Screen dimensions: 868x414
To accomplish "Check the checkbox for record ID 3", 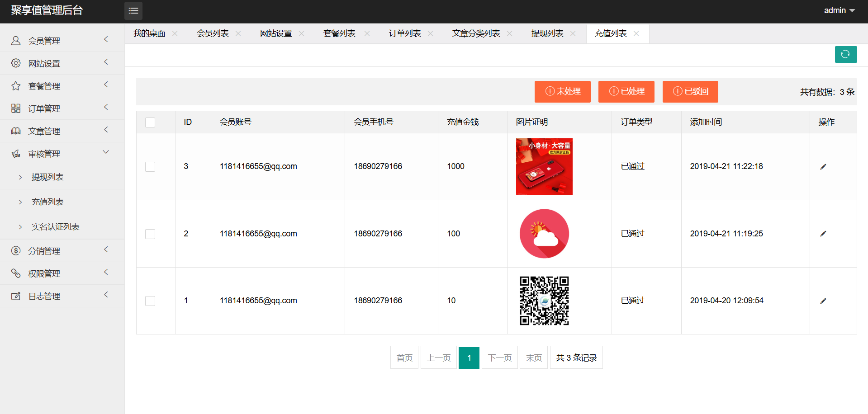I will 150,167.
